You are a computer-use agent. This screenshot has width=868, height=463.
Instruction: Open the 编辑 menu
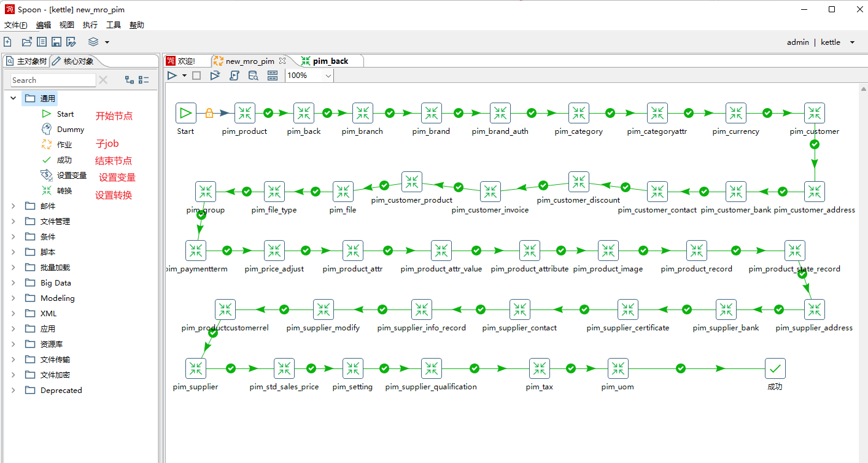pyautogui.click(x=44, y=25)
